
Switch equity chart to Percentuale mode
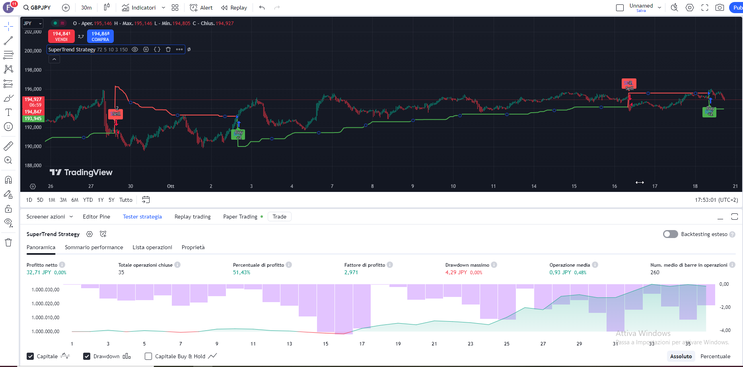click(715, 356)
